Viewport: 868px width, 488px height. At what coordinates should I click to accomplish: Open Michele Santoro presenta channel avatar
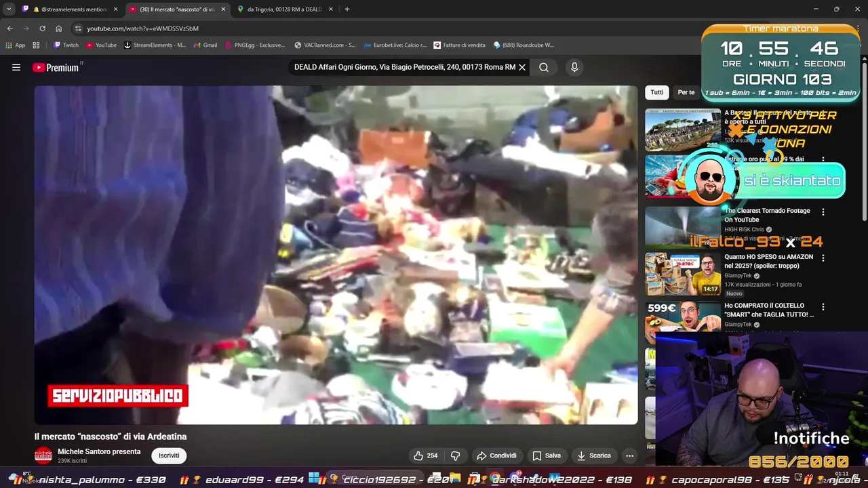point(43,455)
